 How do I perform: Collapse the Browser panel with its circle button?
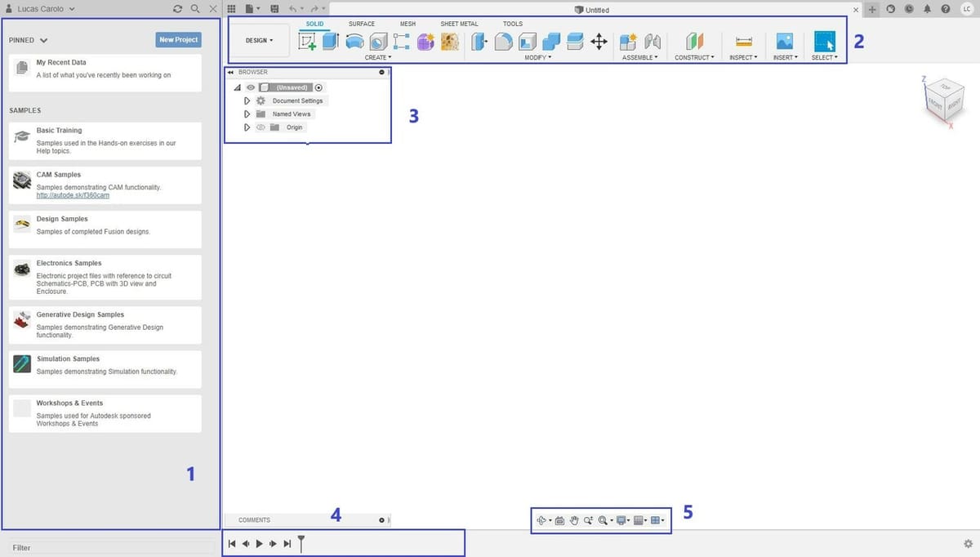tap(381, 72)
